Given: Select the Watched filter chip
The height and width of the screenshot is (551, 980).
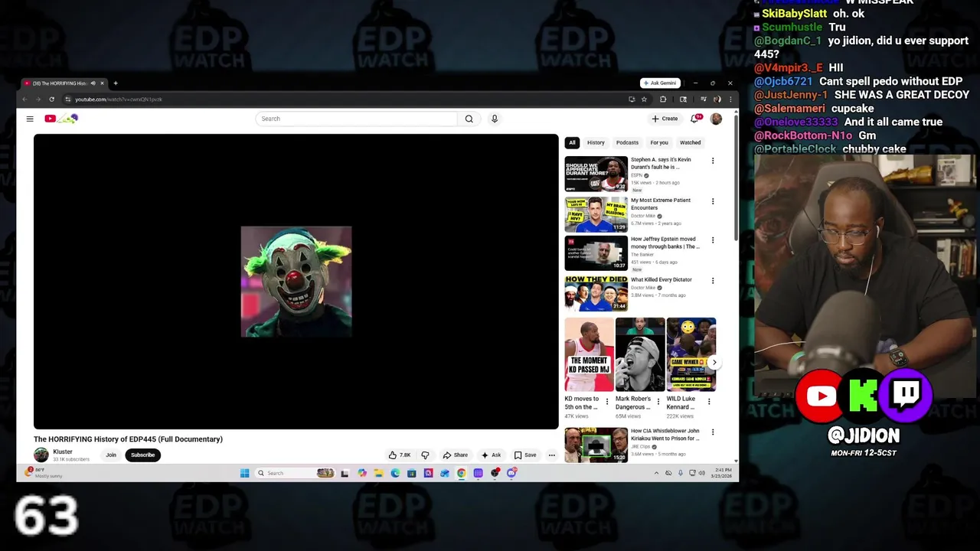Looking at the screenshot, I should pos(690,142).
